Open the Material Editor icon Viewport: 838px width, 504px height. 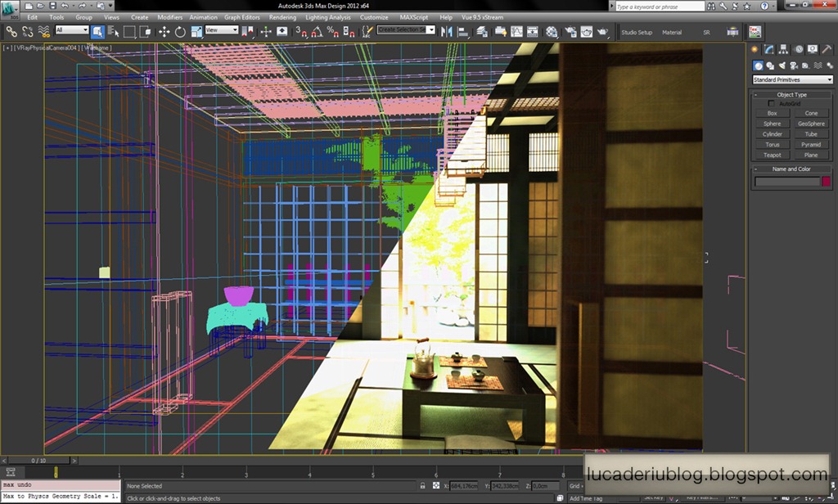point(552,32)
